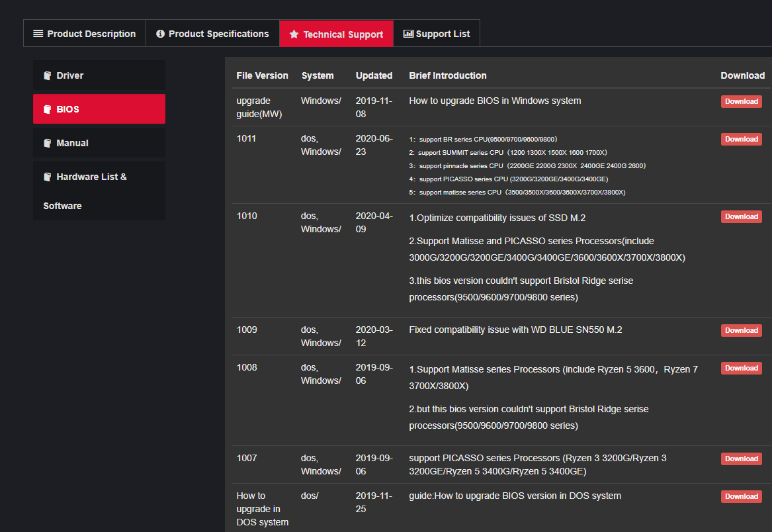Image resolution: width=772 pixels, height=532 pixels.
Task: Click the 'How to upgrade in DOS system' cell
Action: [263, 509]
